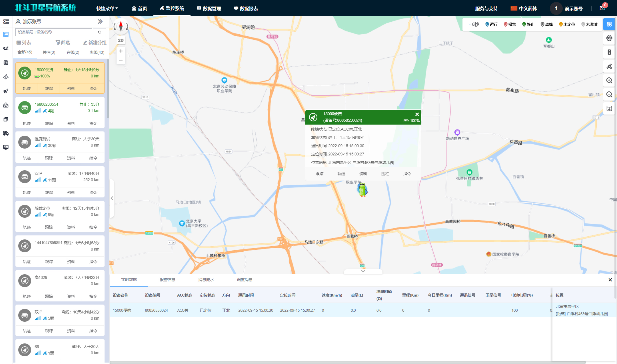
Task: Switch to the 在线(2) tab
Action: click(73, 52)
